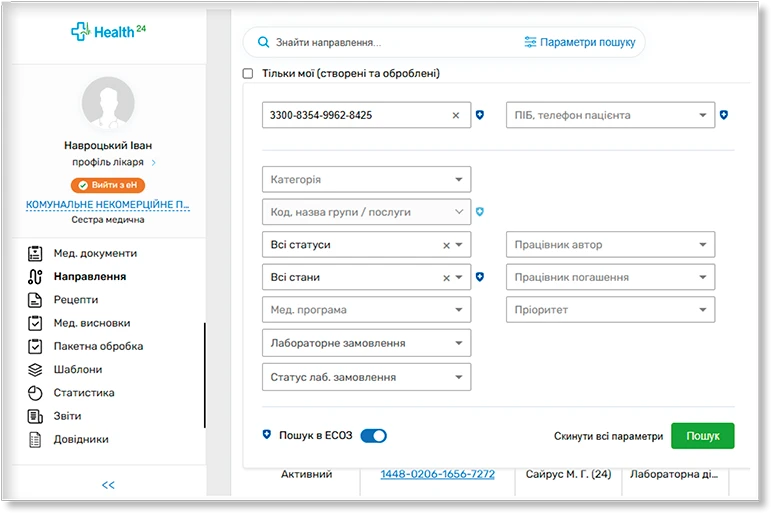Click the Звіти report icon

(x=35, y=416)
